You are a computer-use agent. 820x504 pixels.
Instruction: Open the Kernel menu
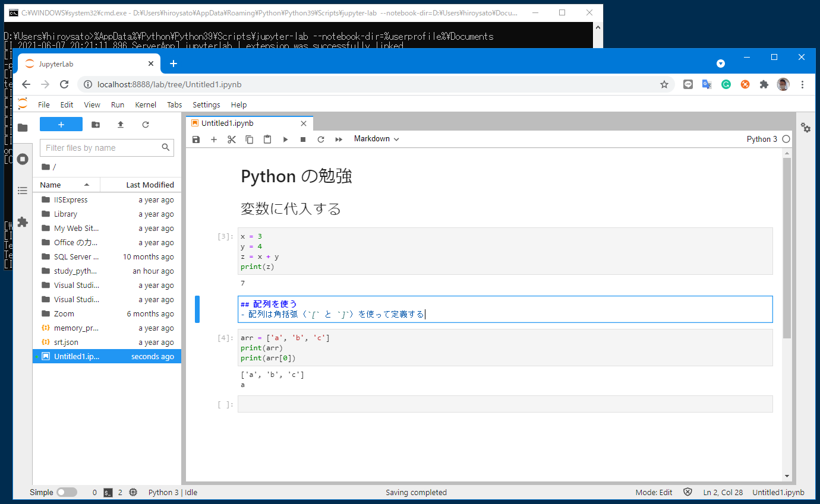(x=145, y=104)
